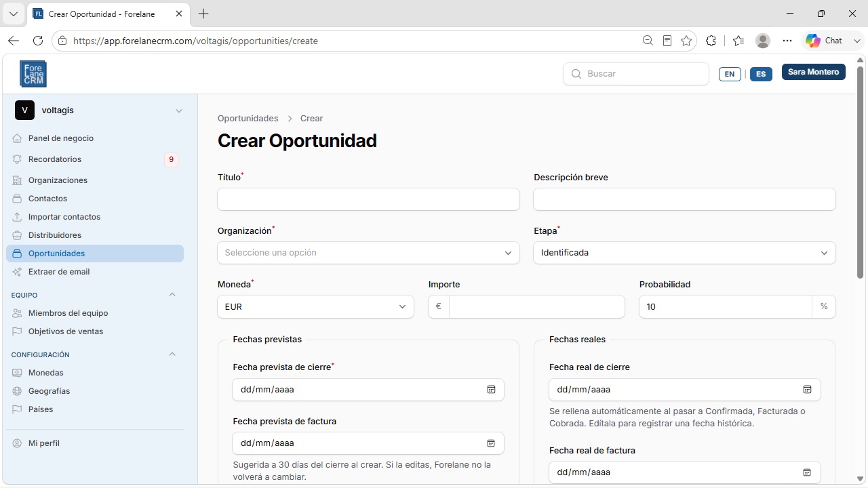The height and width of the screenshot is (488, 868).
Task: Open browser profile avatar
Action: 763,41
